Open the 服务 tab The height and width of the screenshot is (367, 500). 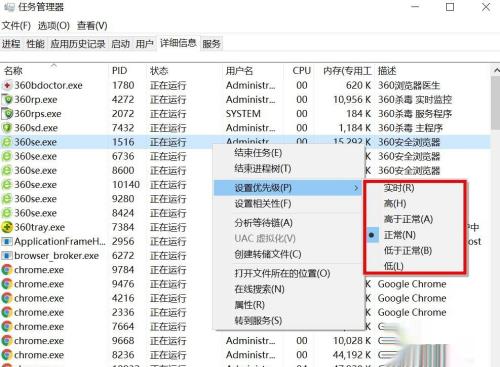211,44
